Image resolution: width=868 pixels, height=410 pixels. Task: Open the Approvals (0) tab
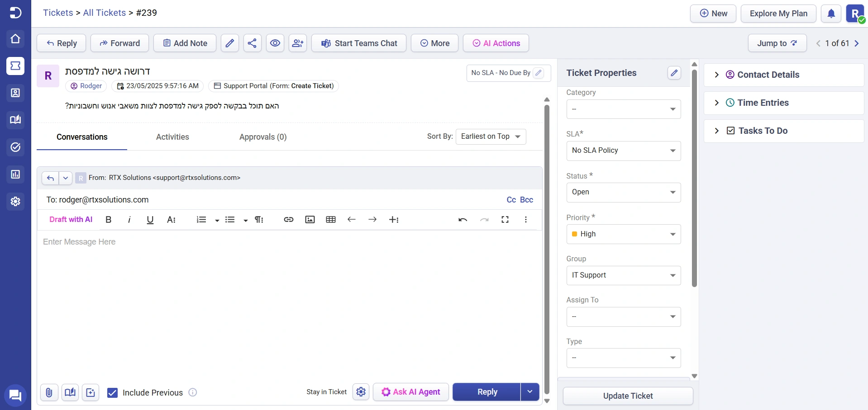[263, 137]
